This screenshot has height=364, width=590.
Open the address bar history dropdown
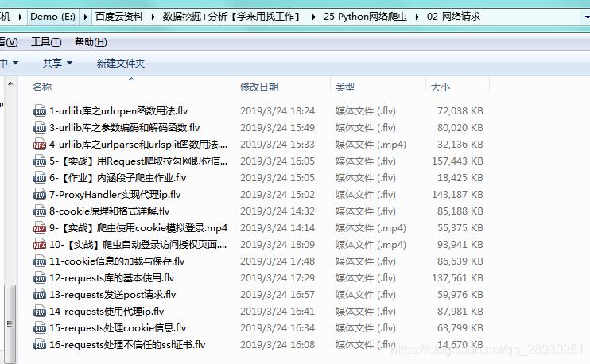[587, 17]
